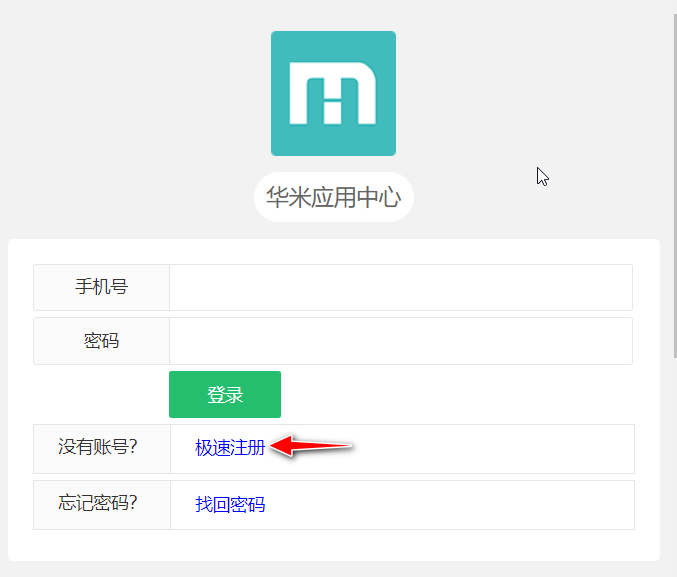Open the 找回密码 recover password link
Image resolution: width=677 pixels, height=577 pixels.
[x=230, y=504]
